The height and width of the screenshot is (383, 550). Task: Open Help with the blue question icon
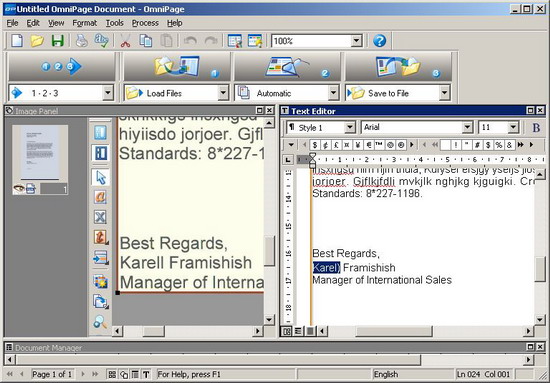point(379,41)
